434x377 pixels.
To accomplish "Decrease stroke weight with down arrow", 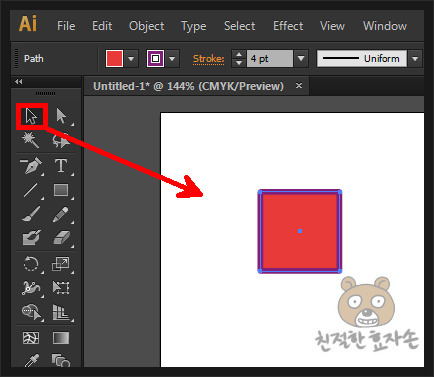I will pyautogui.click(x=239, y=63).
